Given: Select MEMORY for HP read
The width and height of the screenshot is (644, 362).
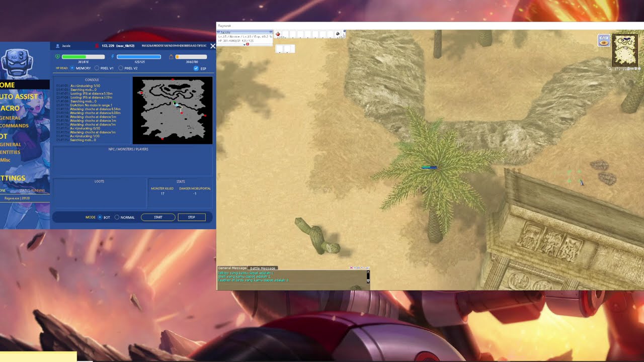Looking at the screenshot, I should pos(72,68).
